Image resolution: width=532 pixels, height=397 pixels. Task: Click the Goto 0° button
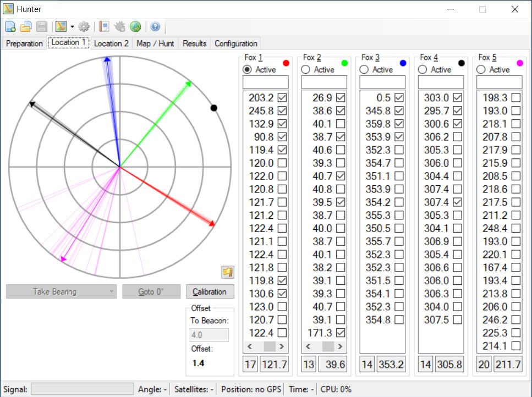pos(151,291)
